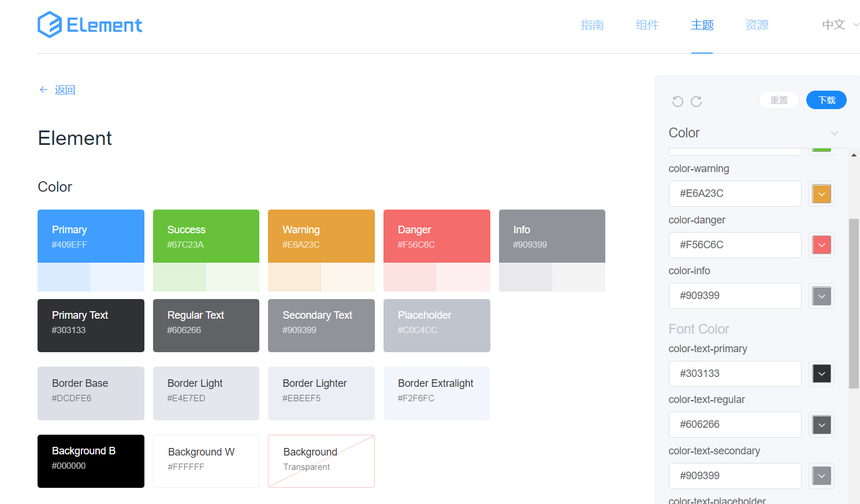Click the Primary Text #303133 card

point(91,326)
